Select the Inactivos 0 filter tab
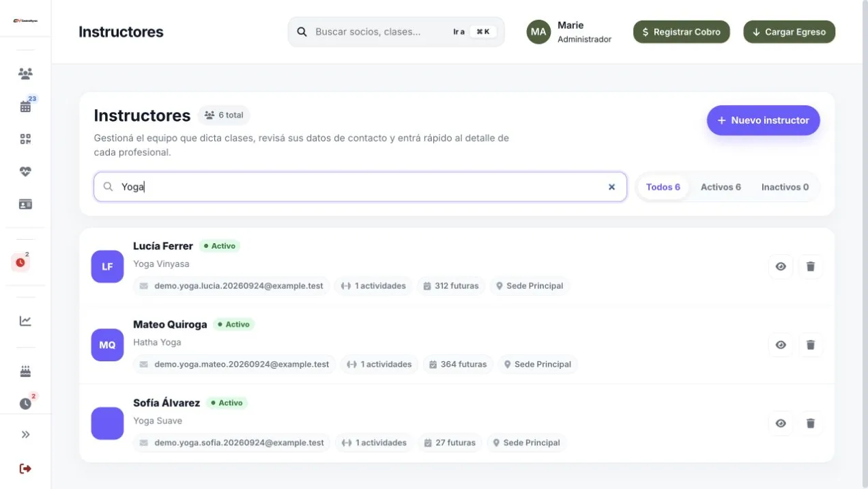 (785, 187)
